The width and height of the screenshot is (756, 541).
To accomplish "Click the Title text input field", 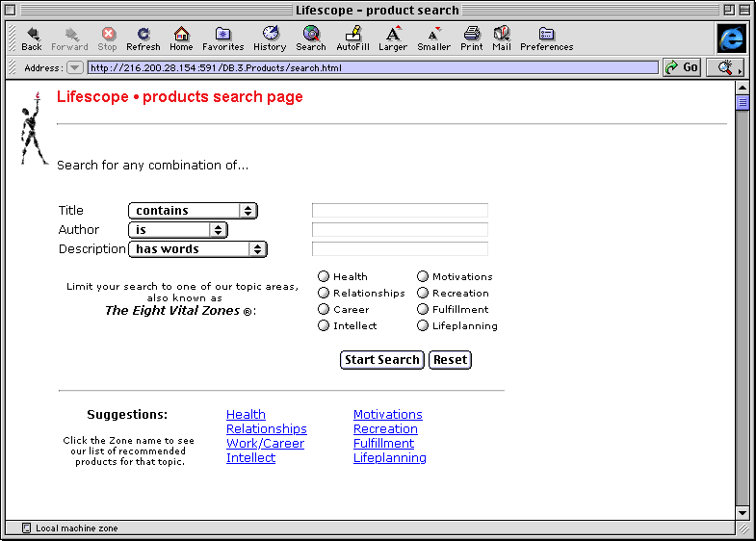I will click(x=400, y=211).
